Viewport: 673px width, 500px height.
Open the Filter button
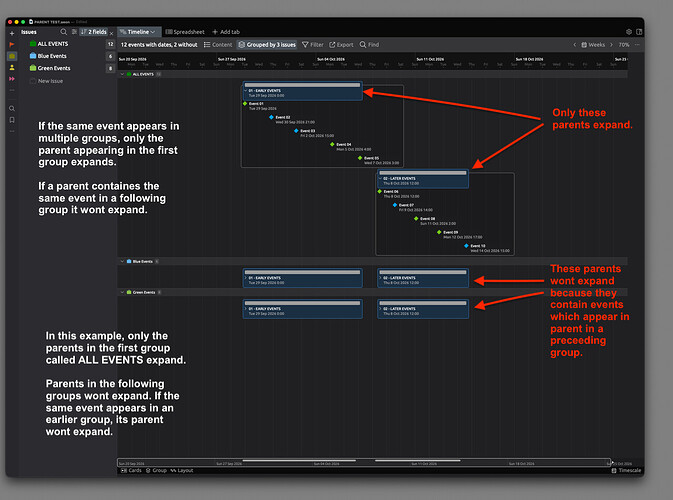(x=312, y=45)
